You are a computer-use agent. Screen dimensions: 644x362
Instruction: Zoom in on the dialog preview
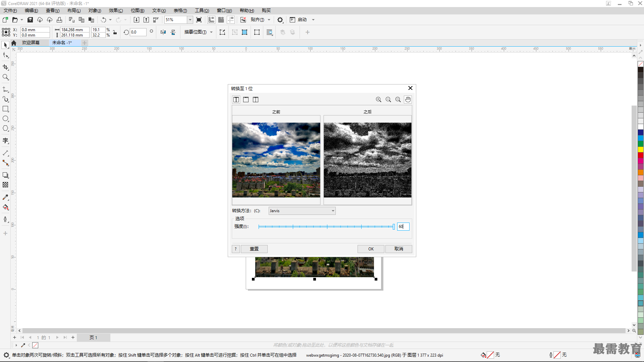(379, 100)
